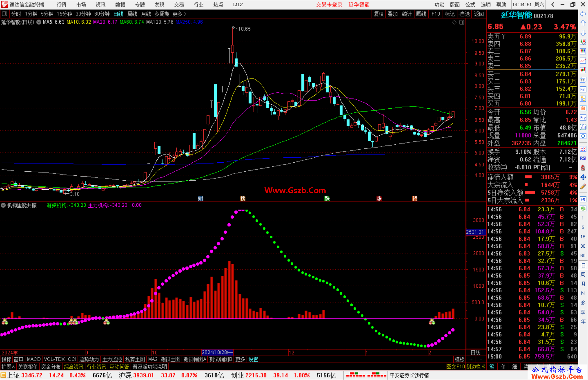Viewport: 588px width, 380px height.
Task: Expand the 更多 period dropdown
Action: [x=179, y=14]
